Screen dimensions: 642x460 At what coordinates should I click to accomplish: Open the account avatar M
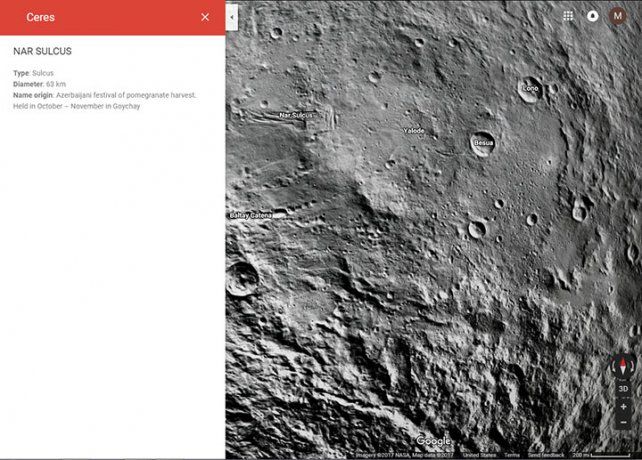click(617, 16)
